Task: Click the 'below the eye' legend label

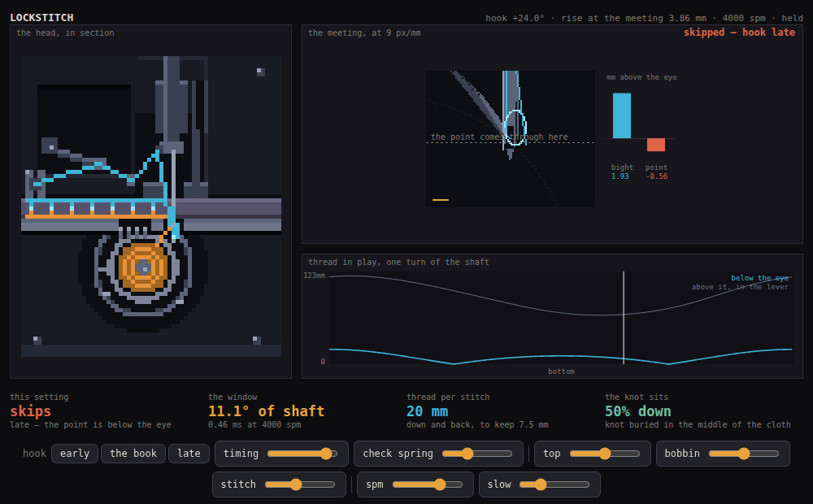Action: point(759,278)
